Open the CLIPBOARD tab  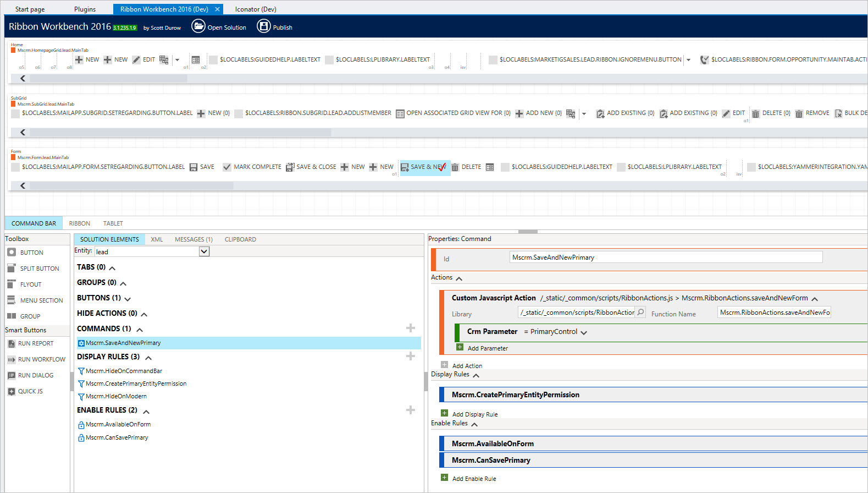point(240,239)
